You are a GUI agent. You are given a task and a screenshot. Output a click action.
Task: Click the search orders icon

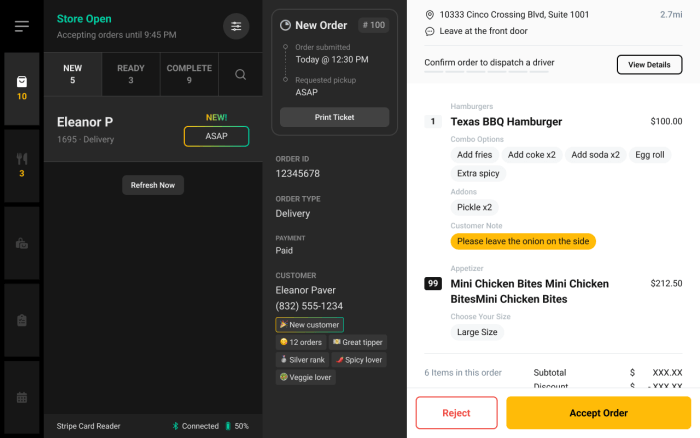tap(240, 74)
